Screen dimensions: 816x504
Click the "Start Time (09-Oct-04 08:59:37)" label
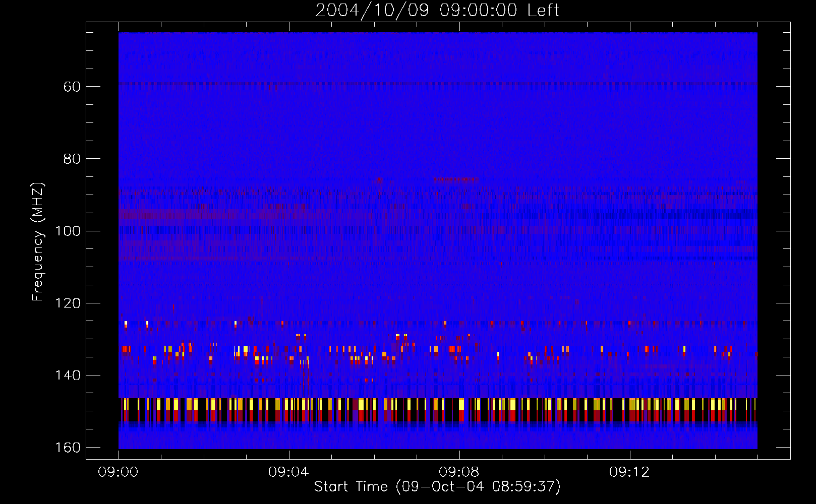click(x=437, y=486)
